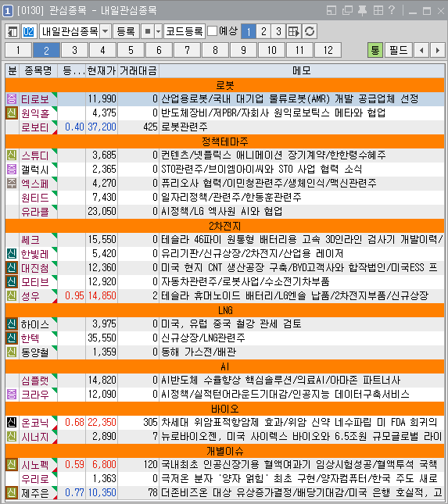Click the 신 badge icon on the 시노펙스 row

[x=12, y=465]
